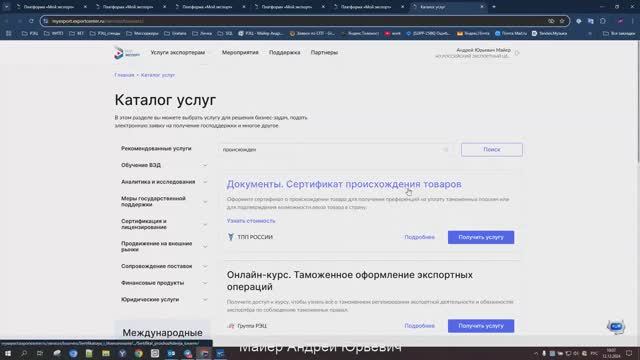The width and height of the screenshot is (640, 360).
Task: Open the apps grid in bookmarks bar
Action: pyautogui.click(x=9, y=33)
